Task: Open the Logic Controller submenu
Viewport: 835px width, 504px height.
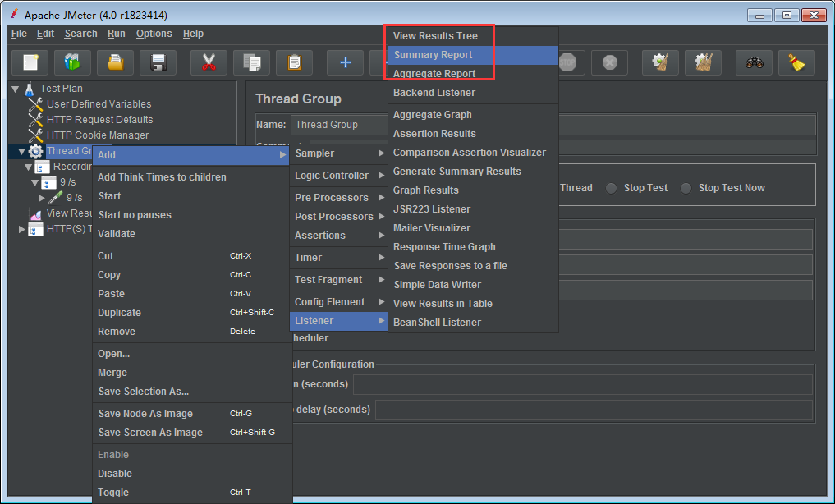Action: tap(339, 176)
